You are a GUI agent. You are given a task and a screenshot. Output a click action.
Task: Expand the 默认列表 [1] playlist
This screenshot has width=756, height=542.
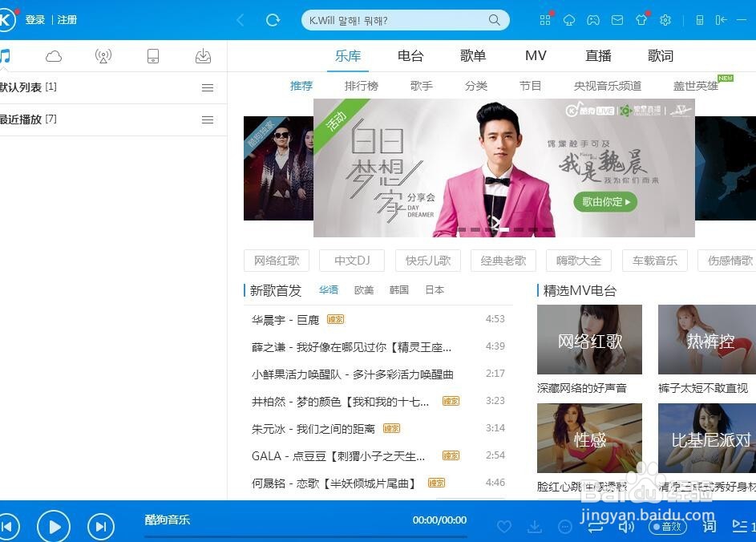point(113,87)
